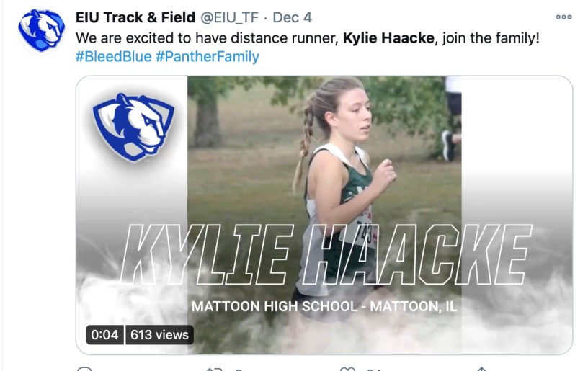Open the #BleedBlue hashtag
This screenshot has width=588, height=371.
[113, 56]
